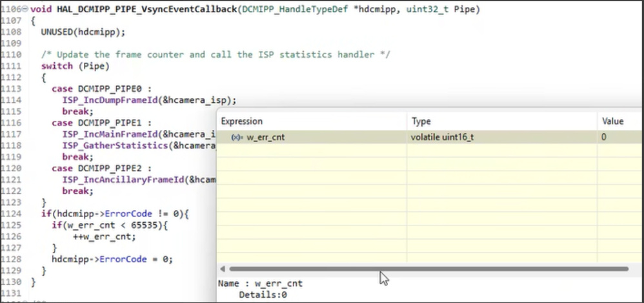
Task: Click 'case DCMIPP_PIPE2' label
Action: [x=102, y=168]
